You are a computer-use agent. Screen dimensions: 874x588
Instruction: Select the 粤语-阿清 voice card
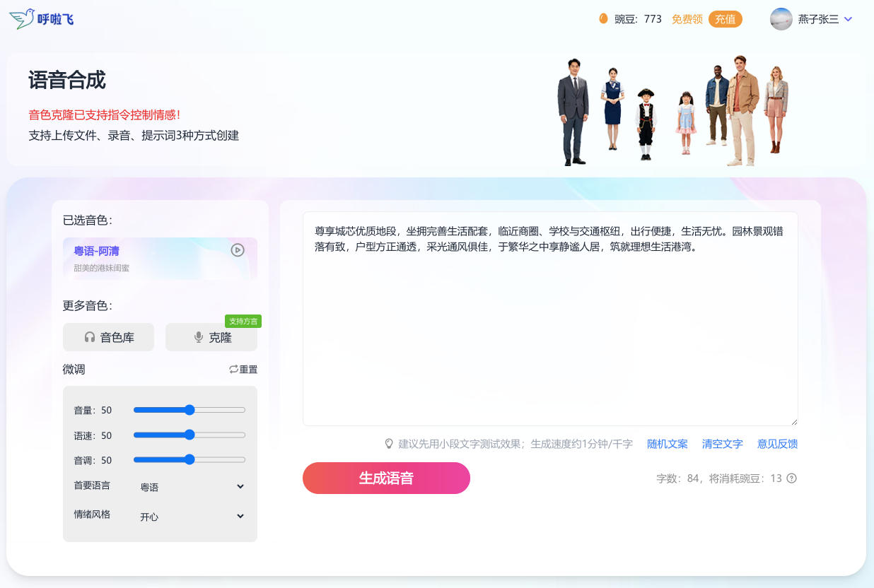tap(160, 259)
